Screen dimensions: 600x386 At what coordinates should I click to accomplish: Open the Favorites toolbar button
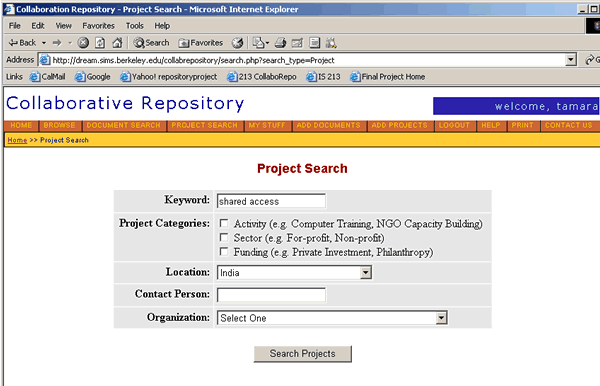201,43
